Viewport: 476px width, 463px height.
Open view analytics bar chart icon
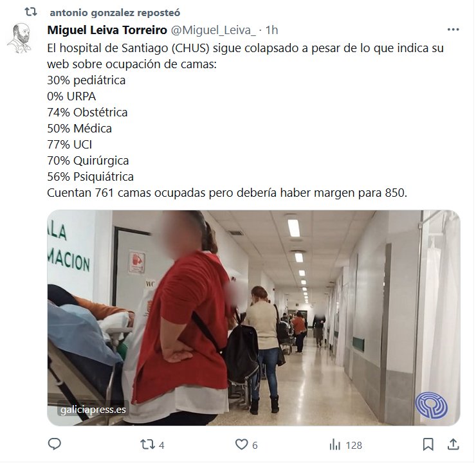pyautogui.click(x=335, y=445)
